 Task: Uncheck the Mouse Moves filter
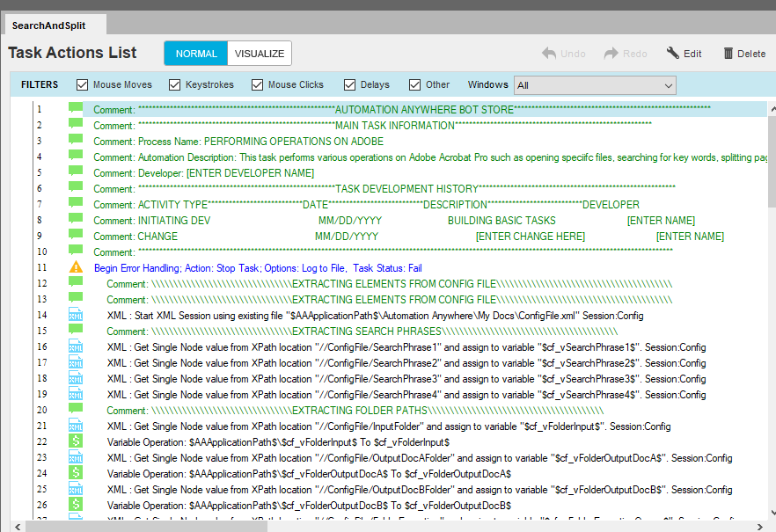point(83,85)
